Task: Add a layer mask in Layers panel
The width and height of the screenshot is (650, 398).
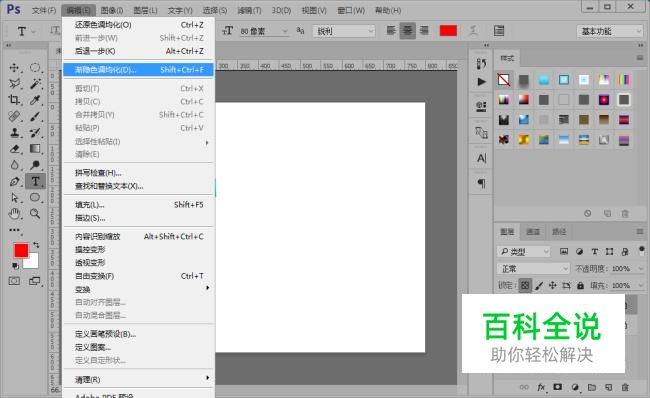Action: (558, 387)
